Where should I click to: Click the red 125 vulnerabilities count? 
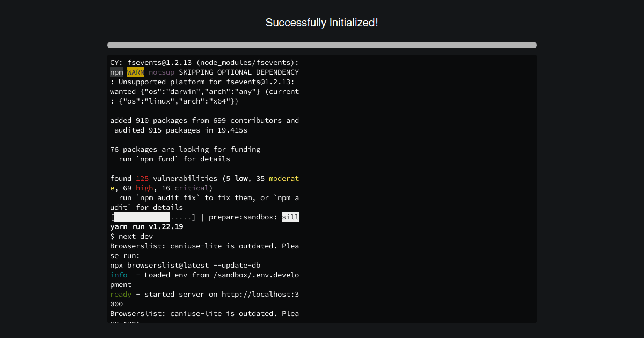pyautogui.click(x=143, y=178)
